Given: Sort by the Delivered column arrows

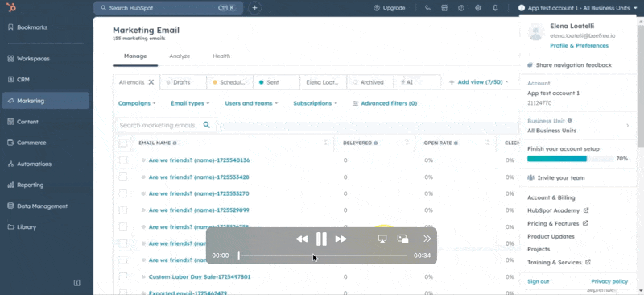Looking at the screenshot, I should pos(407,143).
